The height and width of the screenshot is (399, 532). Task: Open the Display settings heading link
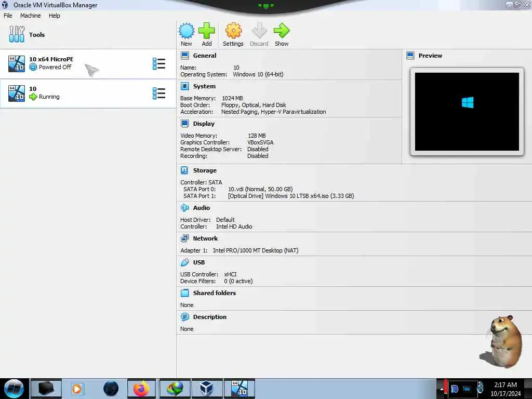pyautogui.click(x=204, y=124)
